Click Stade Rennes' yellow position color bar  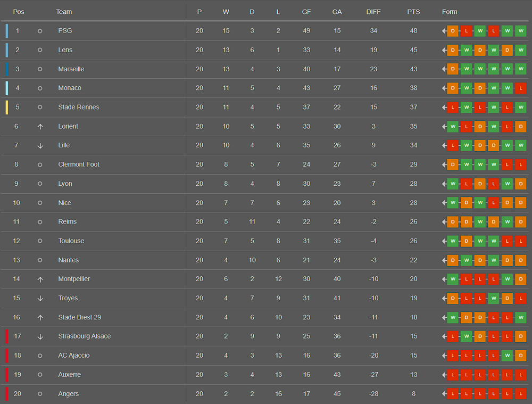pos(7,107)
